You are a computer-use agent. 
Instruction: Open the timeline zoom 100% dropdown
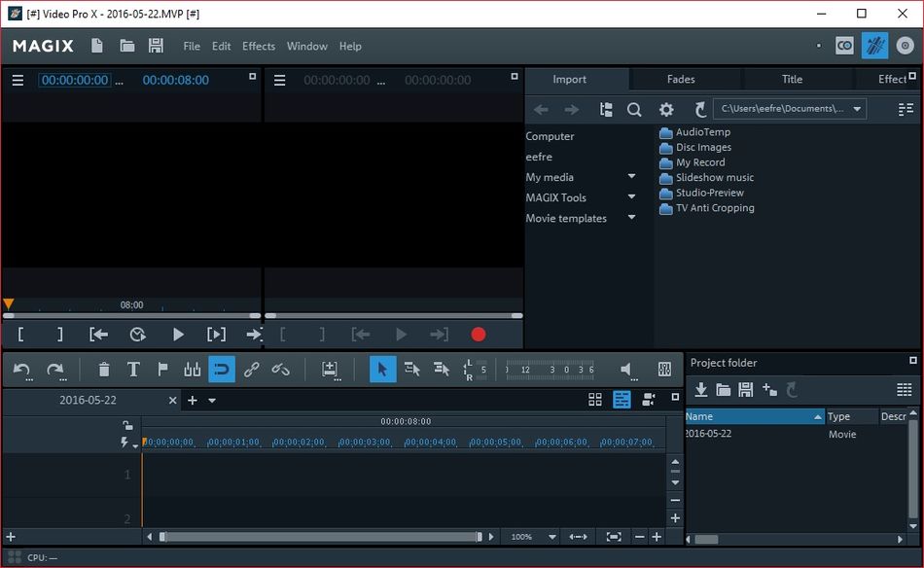click(551, 537)
